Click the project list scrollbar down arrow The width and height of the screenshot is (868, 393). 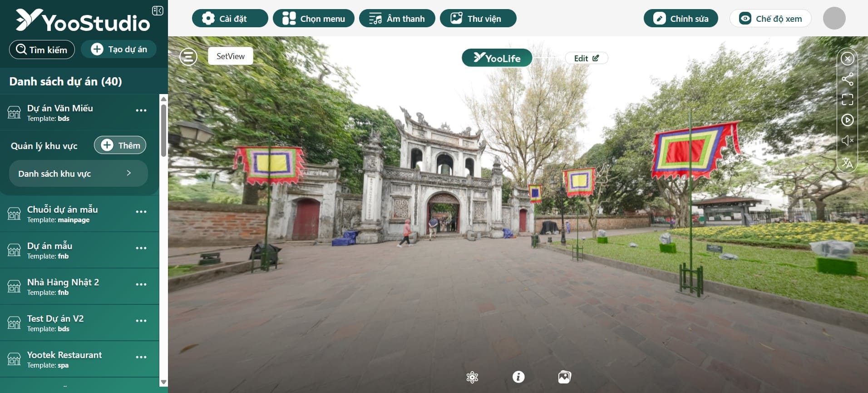[x=164, y=382]
